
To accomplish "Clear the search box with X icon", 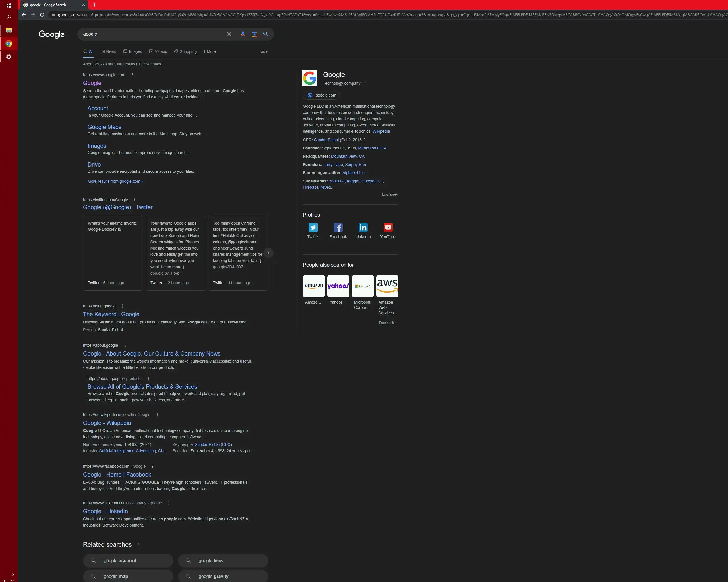I will coord(229,34).
